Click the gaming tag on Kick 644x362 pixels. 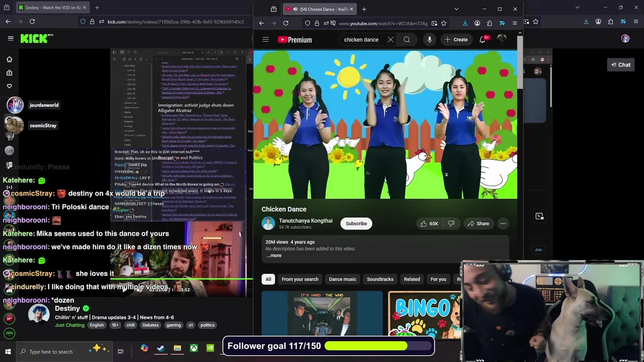click(x=174, y=325)
